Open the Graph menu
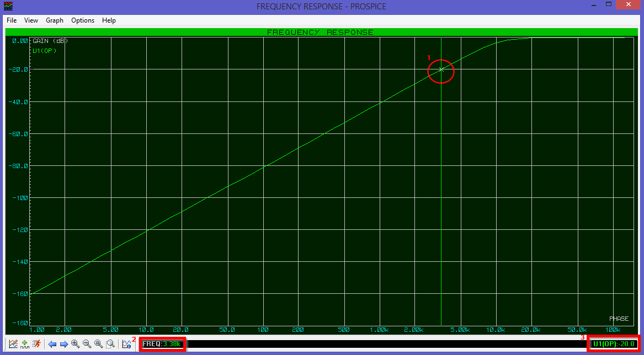This screenshot has width=644, height=355. point(54,20)
